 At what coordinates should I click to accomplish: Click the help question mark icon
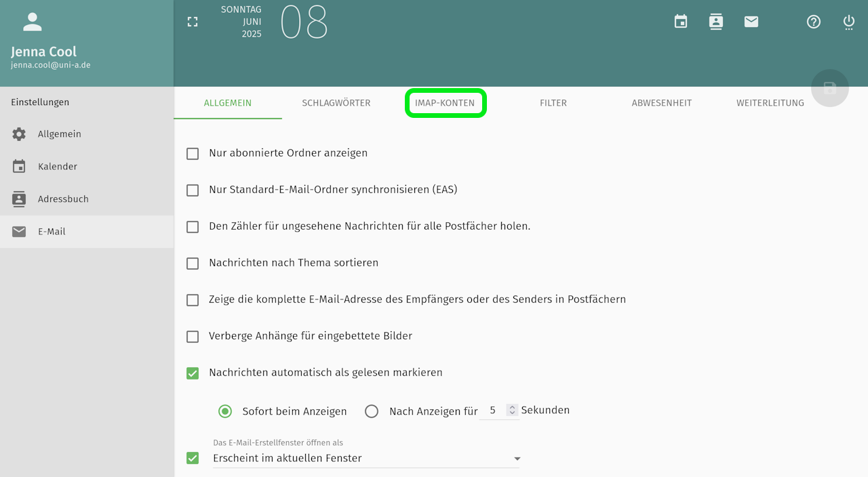(x=814, y=22)
